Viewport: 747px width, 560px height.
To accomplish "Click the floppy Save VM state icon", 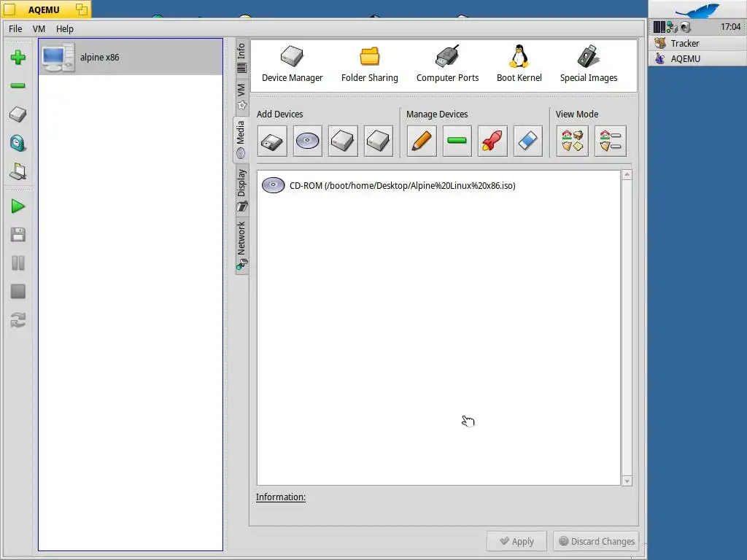I will [18, 234].
